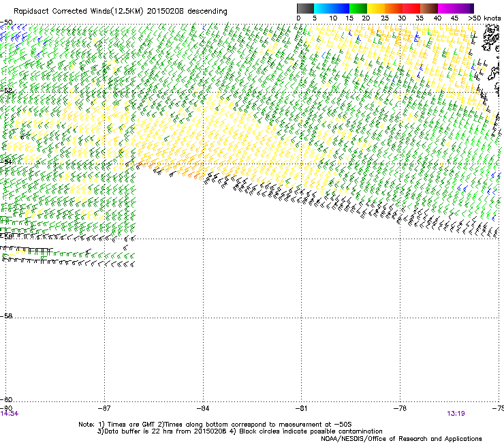Click the purple '14:54' time label
Screen dimensions: 504x443
pos(10,414)
